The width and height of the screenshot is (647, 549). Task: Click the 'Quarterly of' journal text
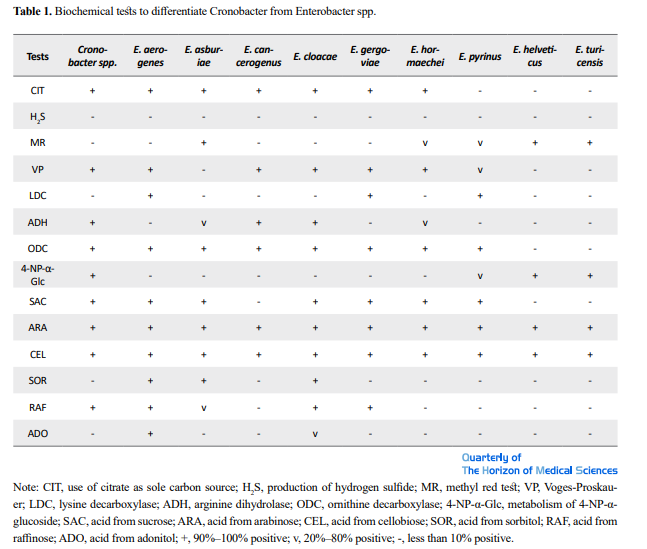491,457
